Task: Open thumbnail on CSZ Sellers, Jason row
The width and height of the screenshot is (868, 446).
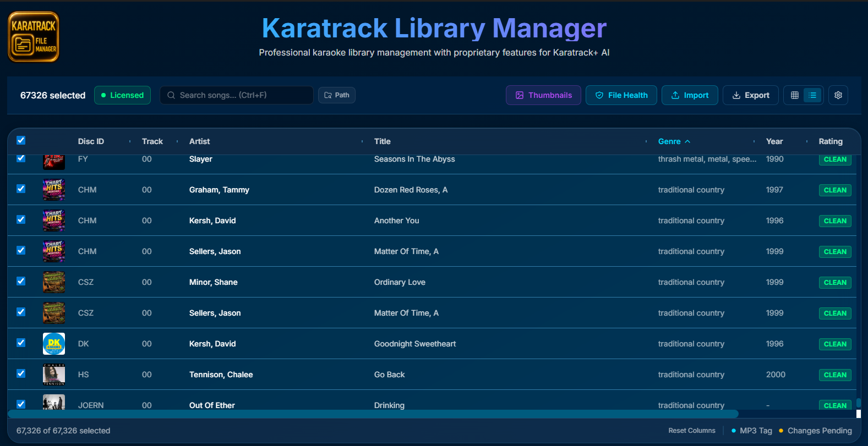Action: click(54, 313)
